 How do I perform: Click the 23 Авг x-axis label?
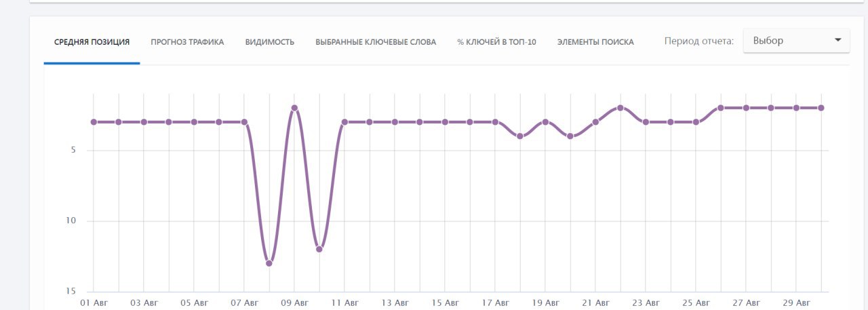(x=646, y=303)
